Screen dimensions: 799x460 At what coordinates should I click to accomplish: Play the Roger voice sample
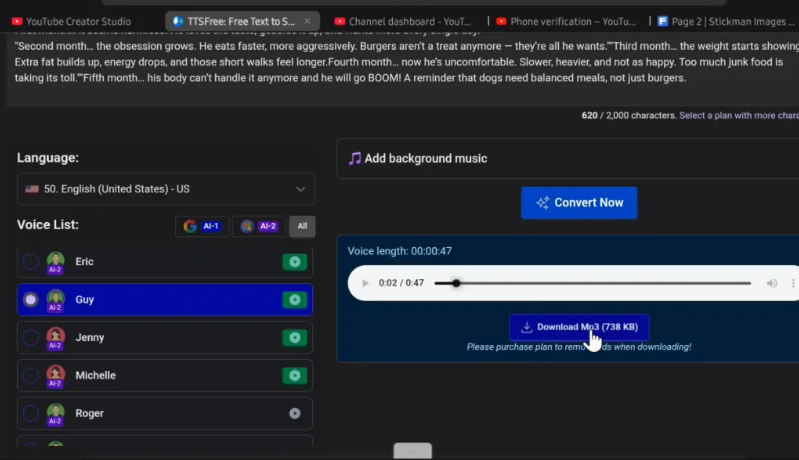pos(294,413)
